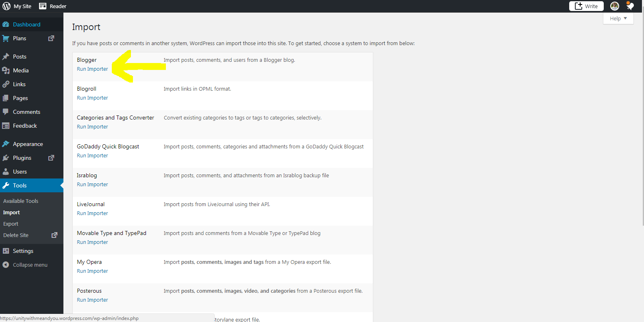Open Plugins external link icon
The image size is (644, 322).
point(51,158)
